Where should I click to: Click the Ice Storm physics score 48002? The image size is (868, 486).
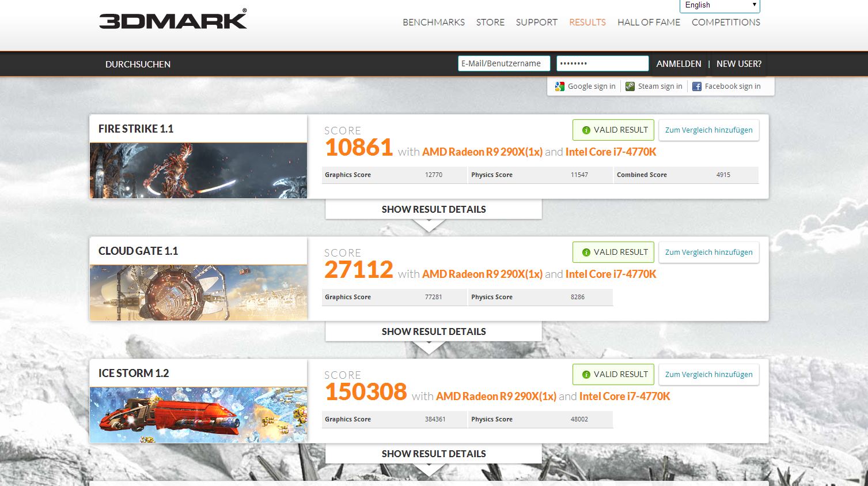click(579, 420)
